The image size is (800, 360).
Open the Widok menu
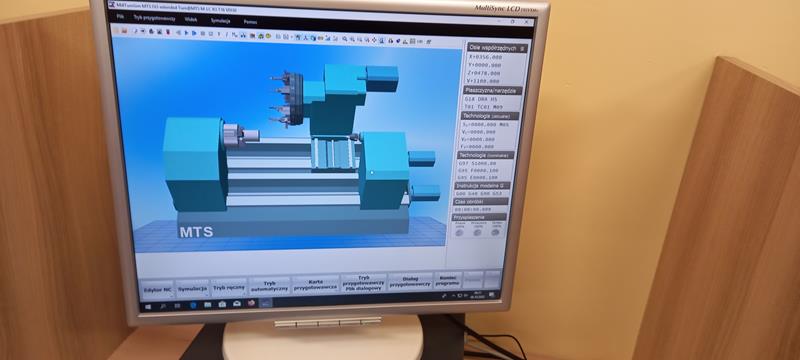pos(191,19)
